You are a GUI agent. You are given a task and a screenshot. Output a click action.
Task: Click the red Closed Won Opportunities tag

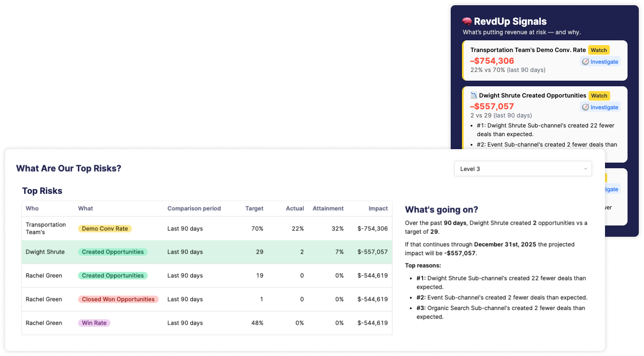[x=118, y=299]
